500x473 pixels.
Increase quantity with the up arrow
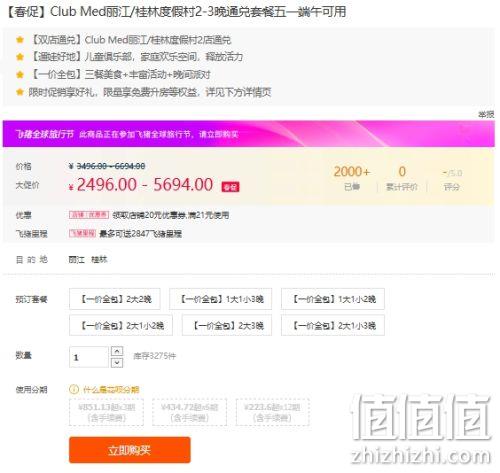tap(117, 351)
